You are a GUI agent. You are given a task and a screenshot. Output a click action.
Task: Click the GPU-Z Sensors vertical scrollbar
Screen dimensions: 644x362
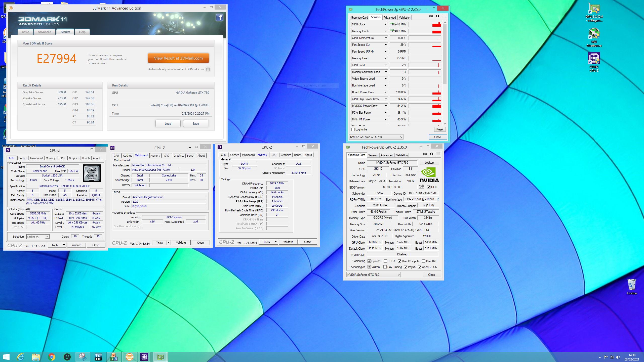[445, 73]
